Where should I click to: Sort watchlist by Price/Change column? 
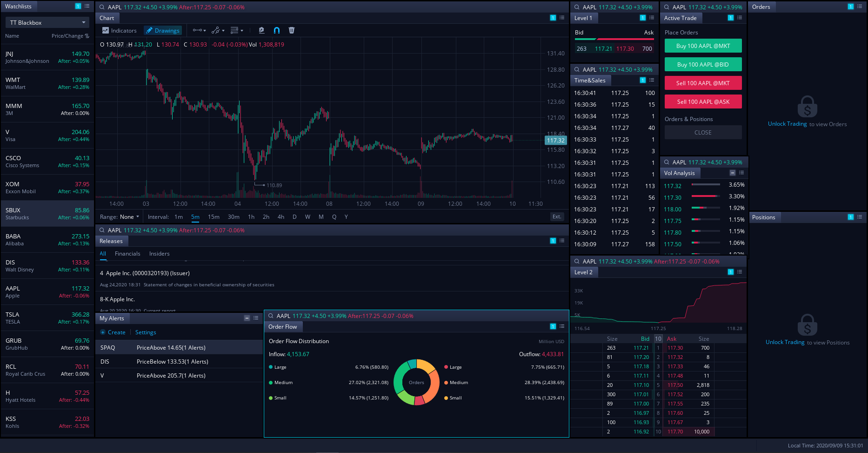[70, 36]
